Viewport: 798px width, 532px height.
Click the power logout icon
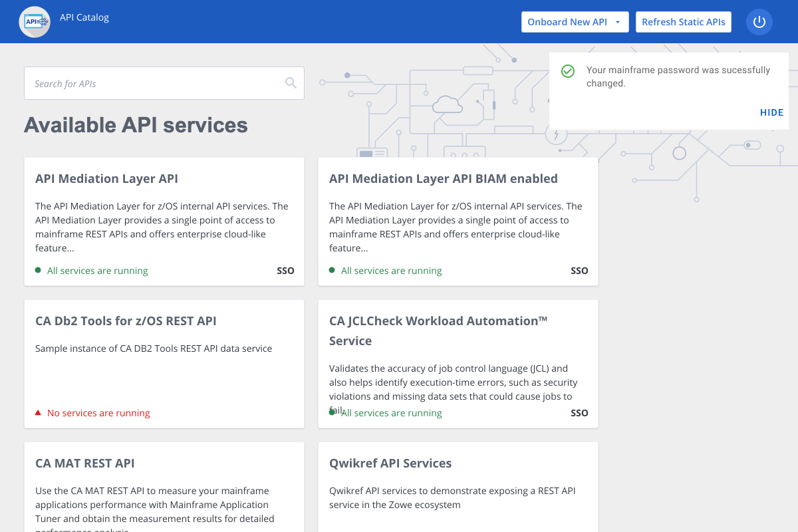coord(759,22)
